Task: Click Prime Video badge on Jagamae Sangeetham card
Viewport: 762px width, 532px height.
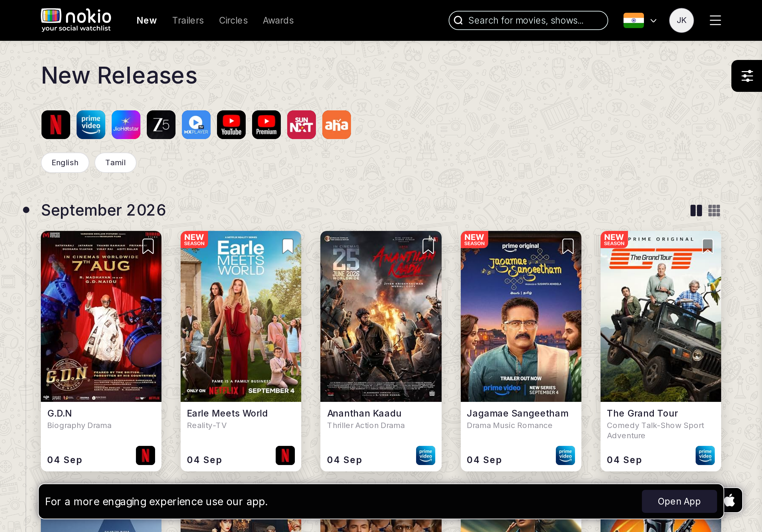Action: pos(565,455)
